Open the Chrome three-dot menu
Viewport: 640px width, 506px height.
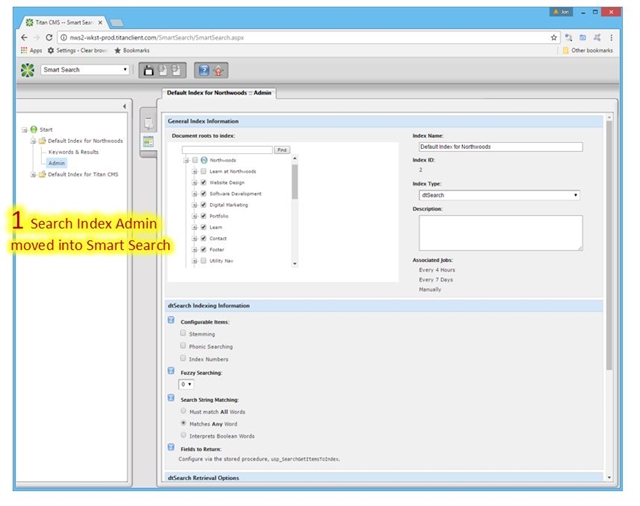[x=611, y=38]
